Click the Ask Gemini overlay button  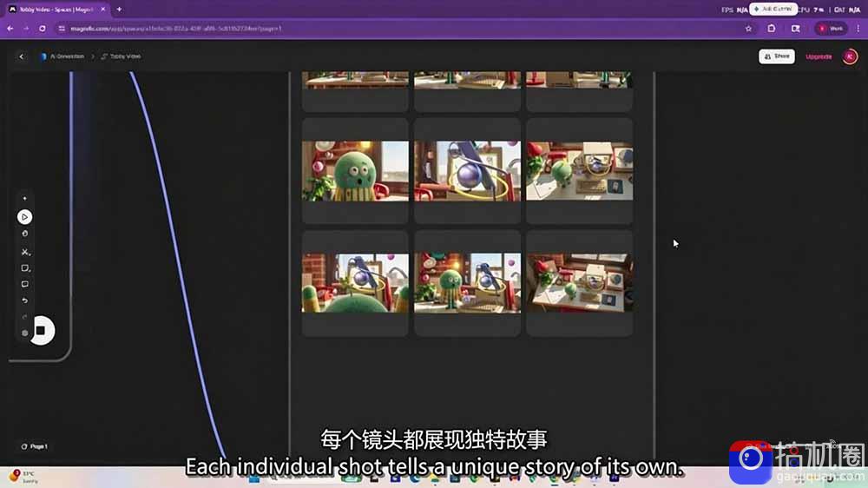(x=773, y=9)
